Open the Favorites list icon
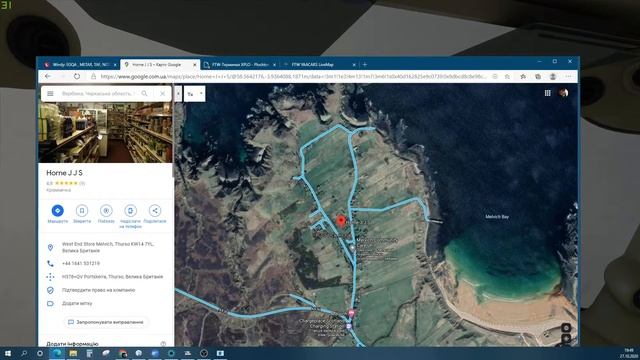The image size is (640, 360). click(x=523, y=76)
